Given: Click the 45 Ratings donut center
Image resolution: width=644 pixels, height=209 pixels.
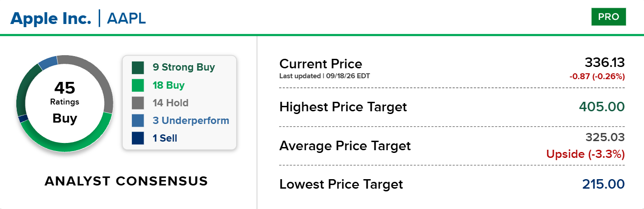Looking at the screenshot, I should (65, 103).
